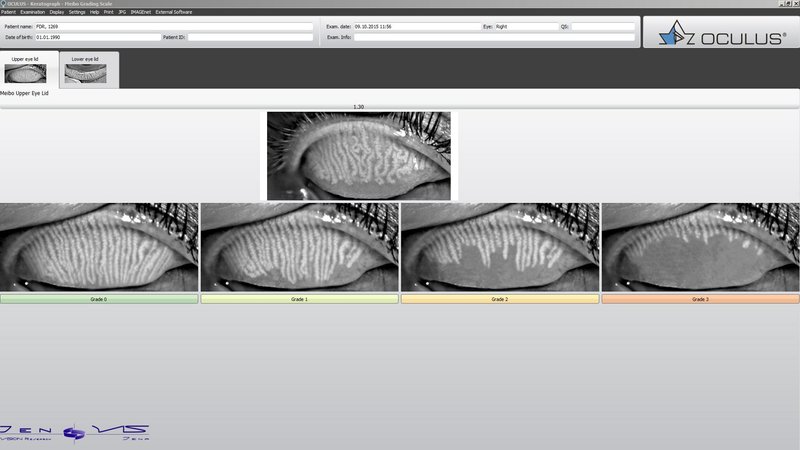Screen dimensions: 800x450
Task: Switch to the Upper eye lid tab
Action: click(27, 70)
